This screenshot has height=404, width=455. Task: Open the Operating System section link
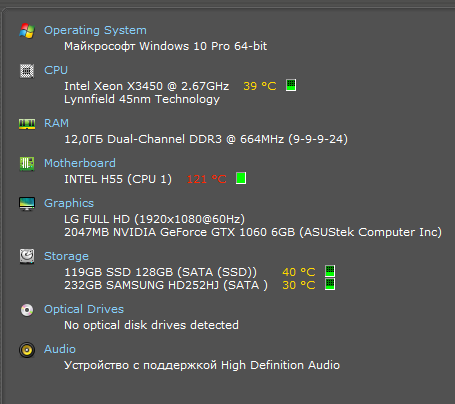pyautogui.click(x=95, y=30)
